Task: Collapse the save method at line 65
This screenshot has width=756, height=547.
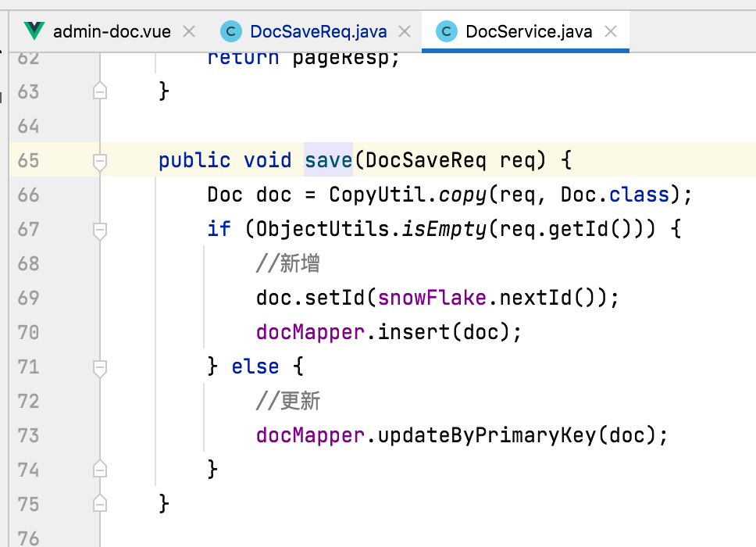Action: pyautogui.click(x=100, y=162)
